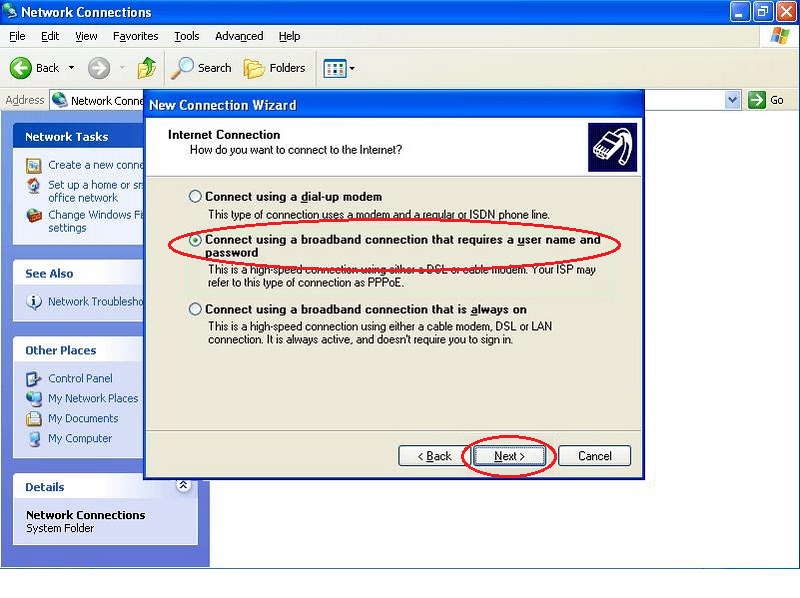Click the Network Connections address bar icon

tap(60, 100)
